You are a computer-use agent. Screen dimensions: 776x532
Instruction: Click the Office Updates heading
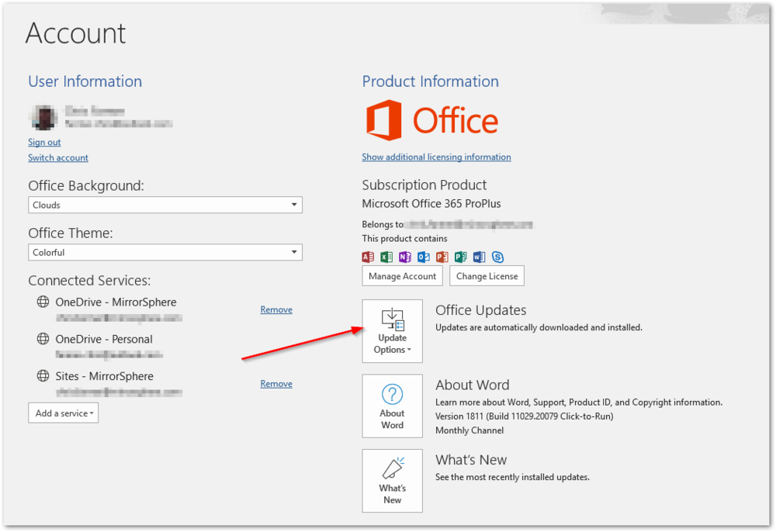click(x=480, y=310)
